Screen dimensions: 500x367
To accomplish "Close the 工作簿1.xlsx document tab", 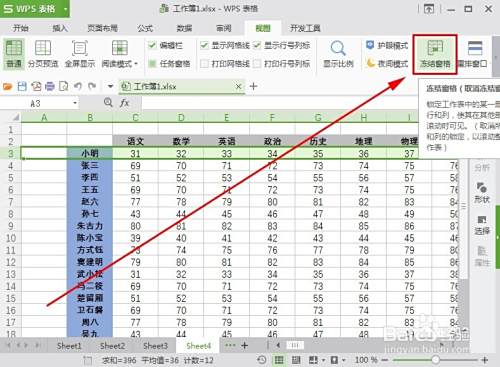I will (x=238, y=87).
